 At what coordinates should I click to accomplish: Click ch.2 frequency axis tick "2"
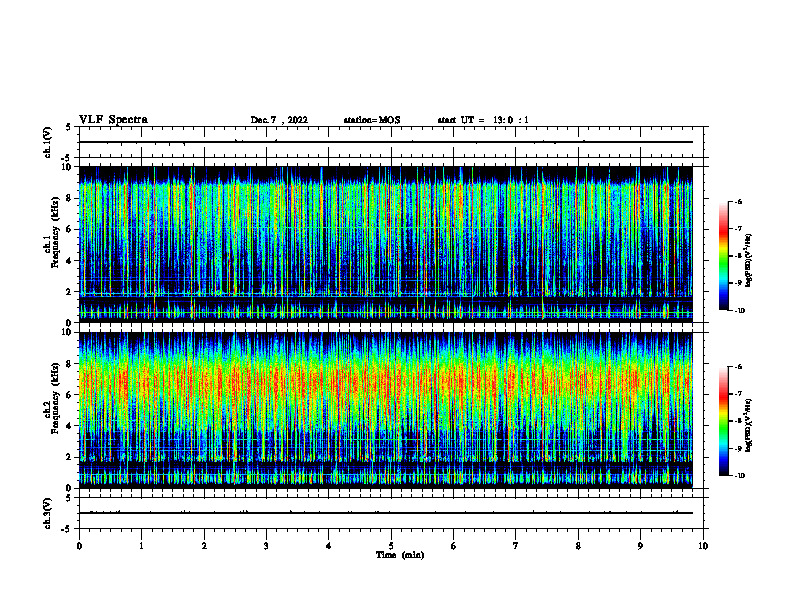click(70, 457)
